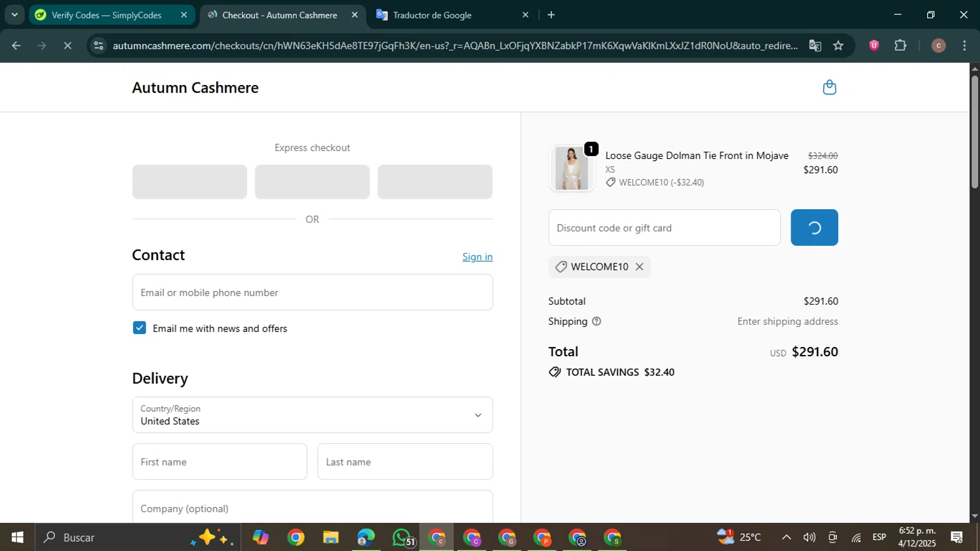Image resolution: width=980 pixels, height=551 pixels.
Task: Open the purple shield extension icon
Action: [x=874, y=46]
